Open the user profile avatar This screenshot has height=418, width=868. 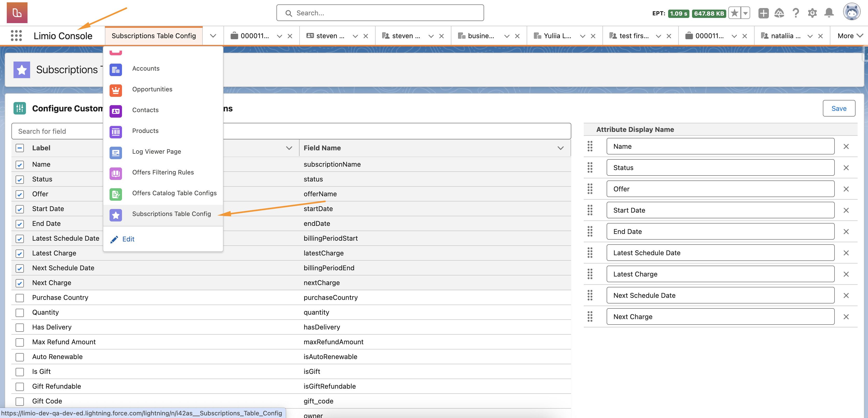pyautogui.click(x=851, y=12)
